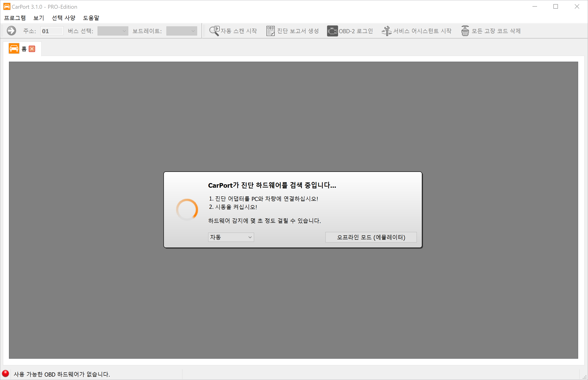Start service assistant via the wrench icon

coord(386,31)
